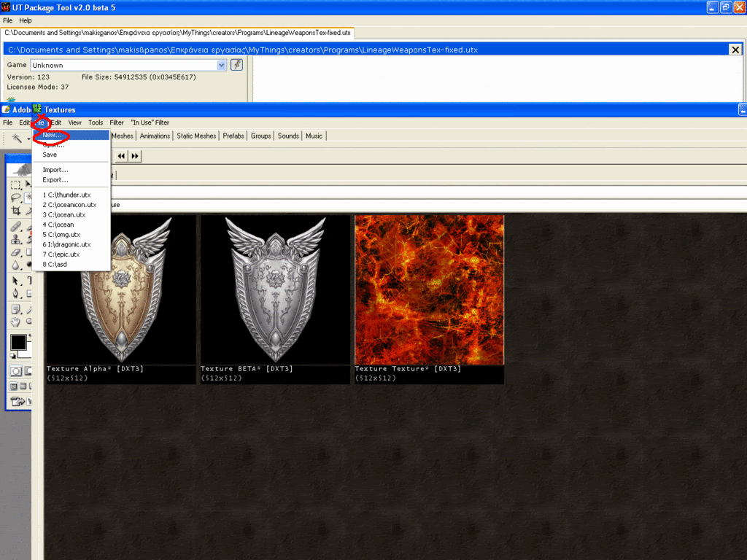
Task: Choose the Clone Stamp tool
Action: point(15,239)
